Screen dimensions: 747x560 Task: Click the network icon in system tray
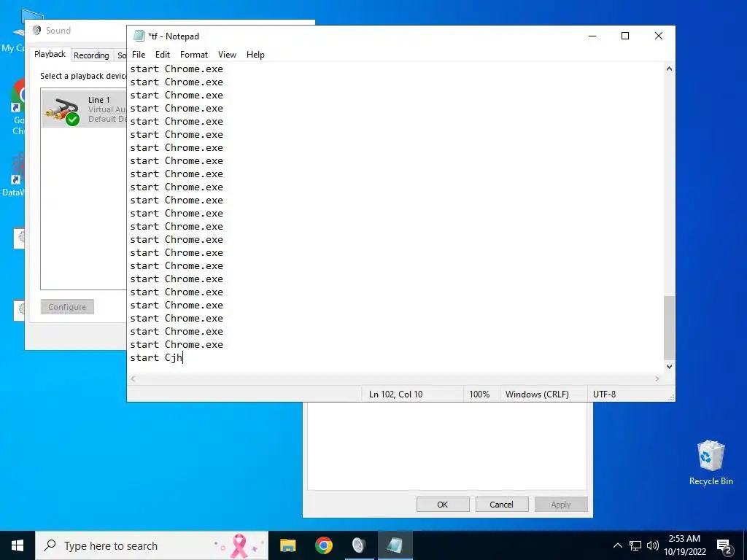coord(635,545)
